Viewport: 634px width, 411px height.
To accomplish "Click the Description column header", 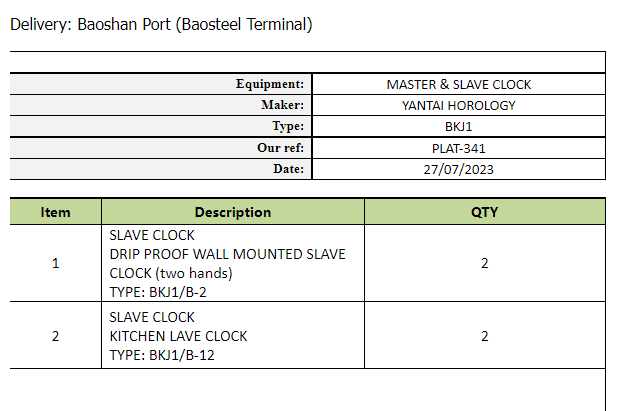I will pyautogui.click(x=233, y=212).
